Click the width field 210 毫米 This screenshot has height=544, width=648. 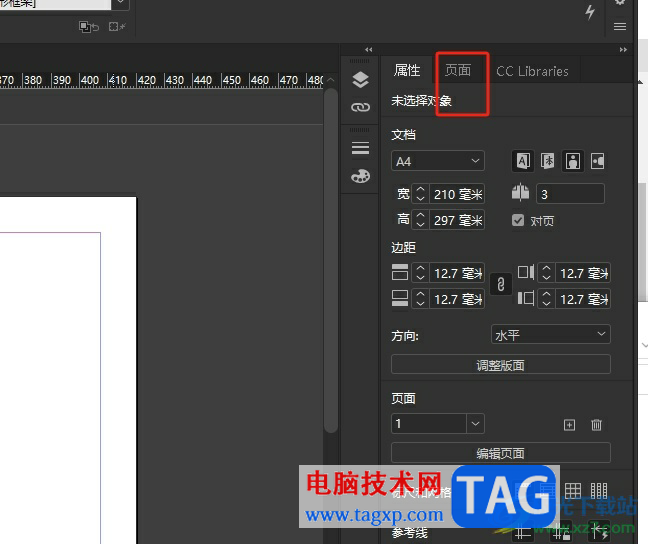[457, 194]
